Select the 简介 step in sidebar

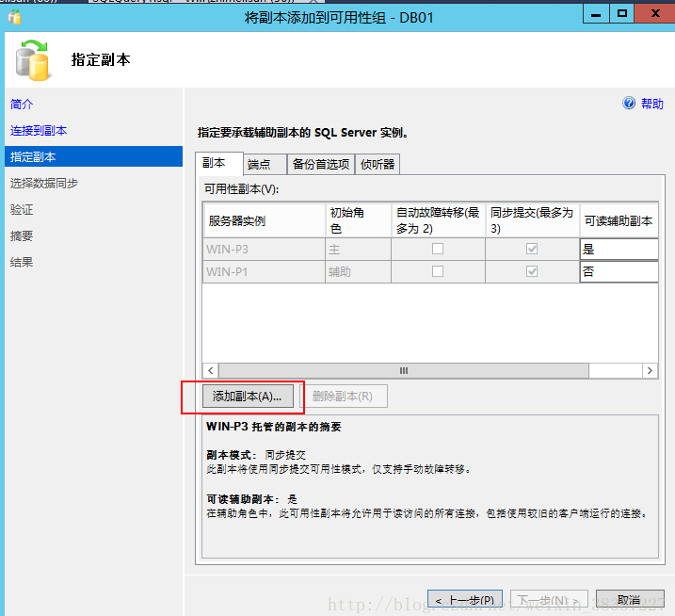pyautogui.click(x=22, y=104)
